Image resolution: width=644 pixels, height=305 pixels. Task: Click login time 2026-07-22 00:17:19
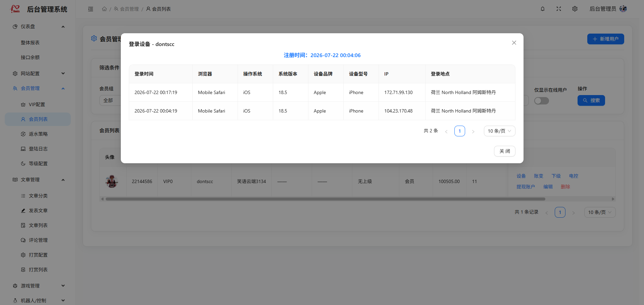(156, 92)
